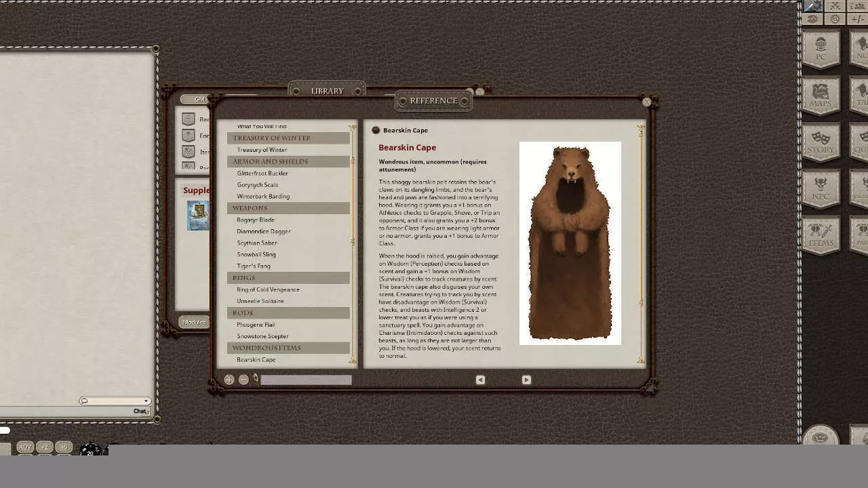The width and height of the screenshot is (868, 488).
Task: Open the PC sidebar button
Action: [x=821, y=50]
